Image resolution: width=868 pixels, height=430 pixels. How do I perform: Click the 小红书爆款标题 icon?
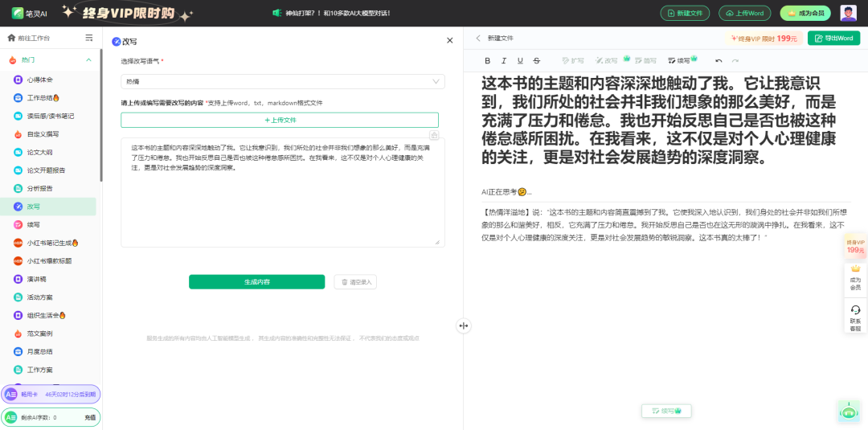18,260
